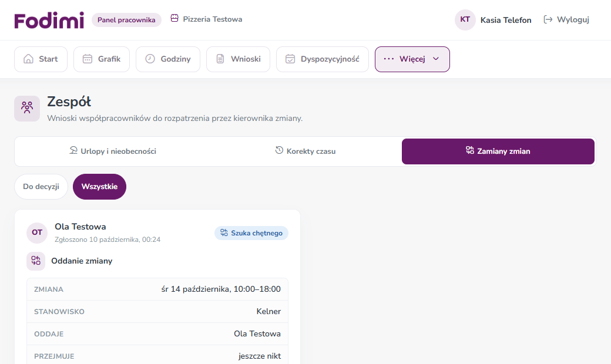Select the Wszystkie filter

tap(99, 187)
